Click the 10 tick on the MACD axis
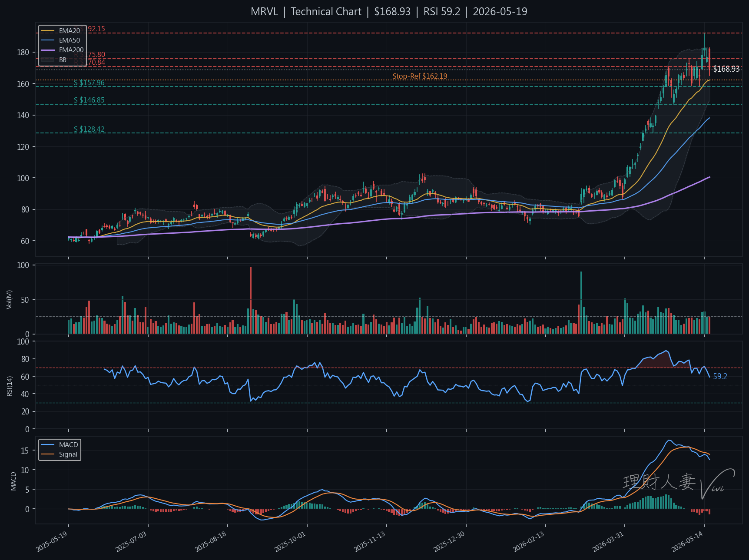Image resolution: width=749 pixels, height=560 pixels. 25,471
